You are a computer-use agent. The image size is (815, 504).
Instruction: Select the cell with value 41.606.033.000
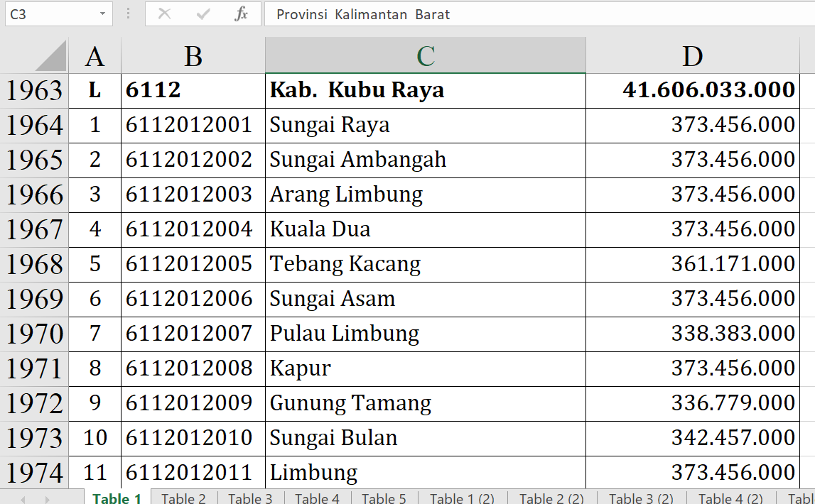tap(692, 90)
